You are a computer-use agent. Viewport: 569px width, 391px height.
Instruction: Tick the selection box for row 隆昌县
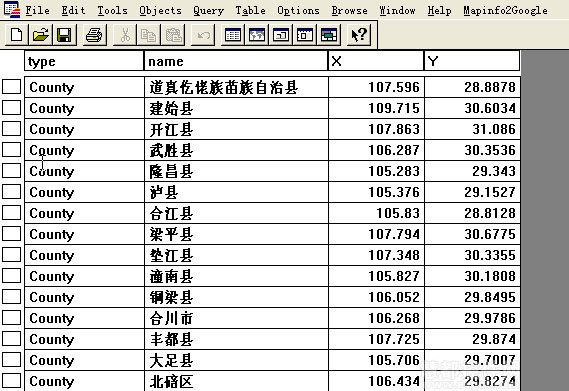[12, 171]
